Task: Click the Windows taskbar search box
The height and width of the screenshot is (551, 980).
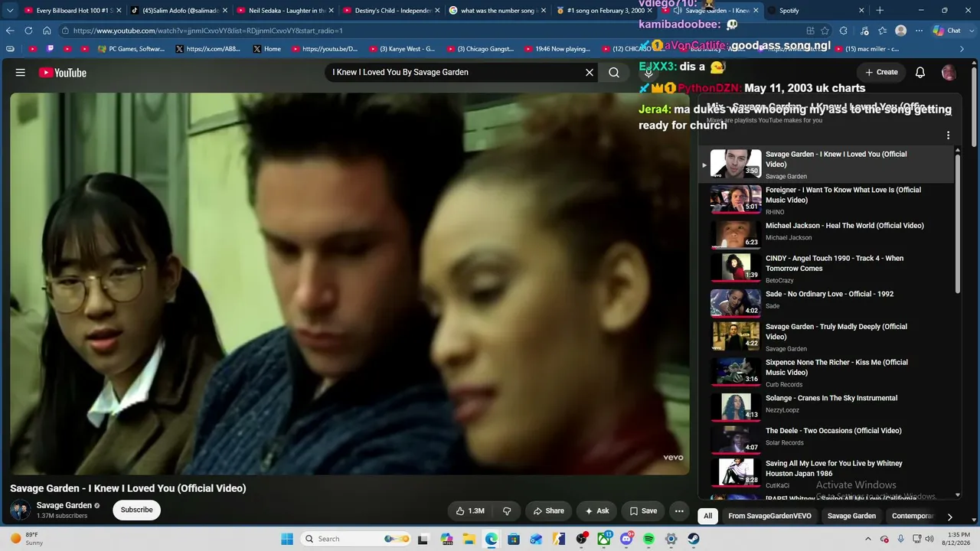Action: coord(358,539)
